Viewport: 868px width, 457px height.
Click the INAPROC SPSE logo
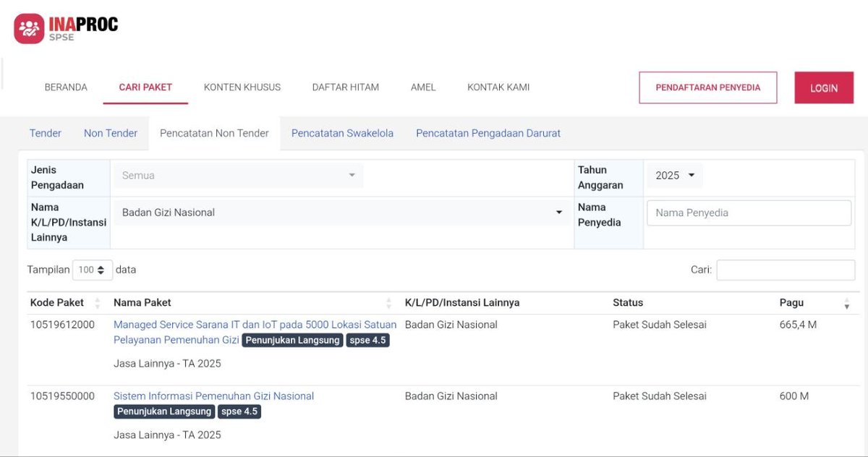click(x=66, y=29)
